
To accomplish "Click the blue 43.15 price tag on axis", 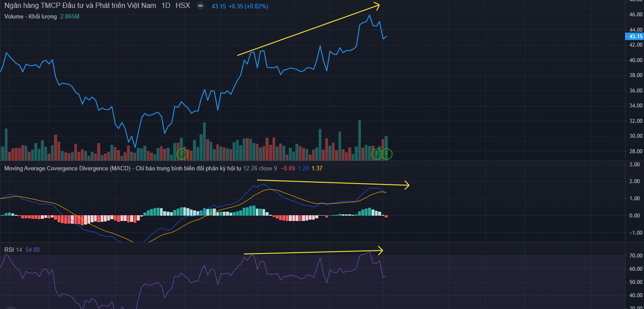I will click(x=633, y=37).
